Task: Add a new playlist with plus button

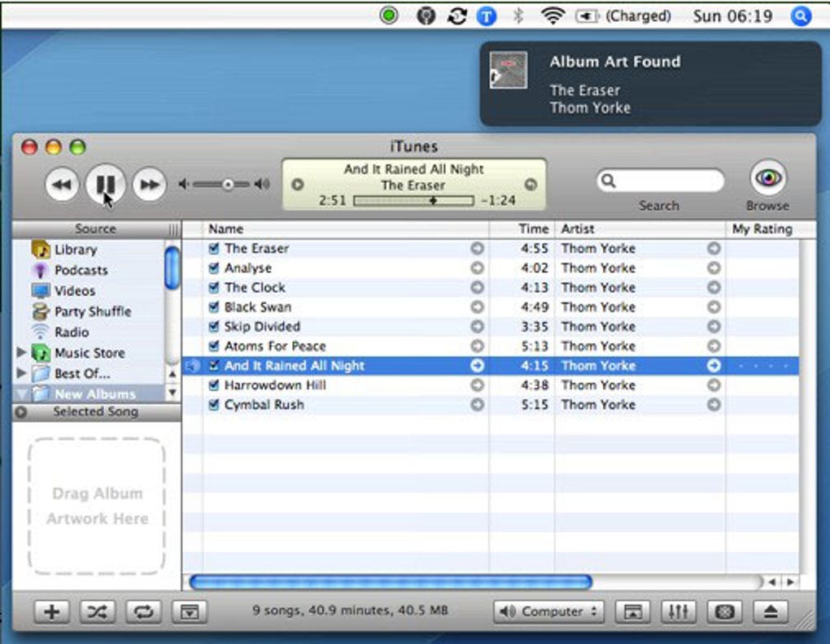Action: (x=52, y=611)
